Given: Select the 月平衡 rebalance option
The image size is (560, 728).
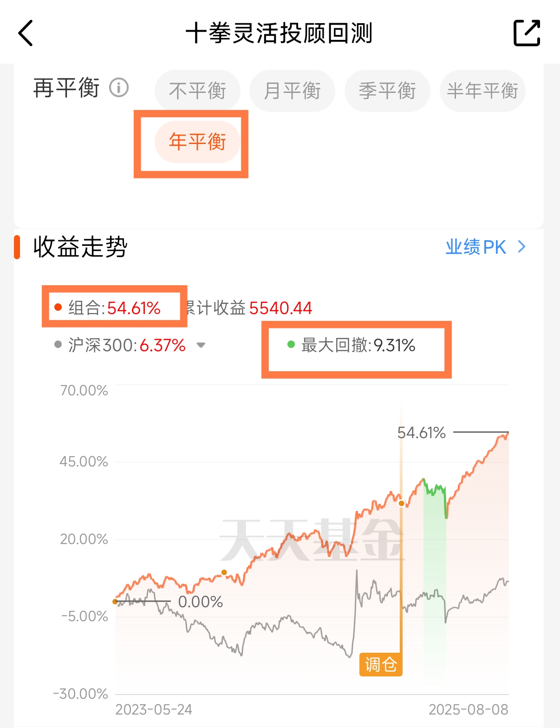Looking at the screenshot, I should click(x=292, y=91).
